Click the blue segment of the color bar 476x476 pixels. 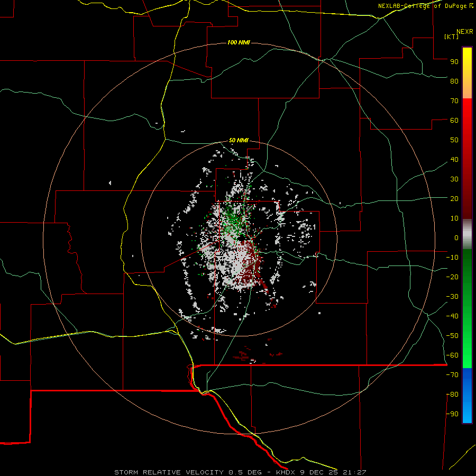click(467, 396)
